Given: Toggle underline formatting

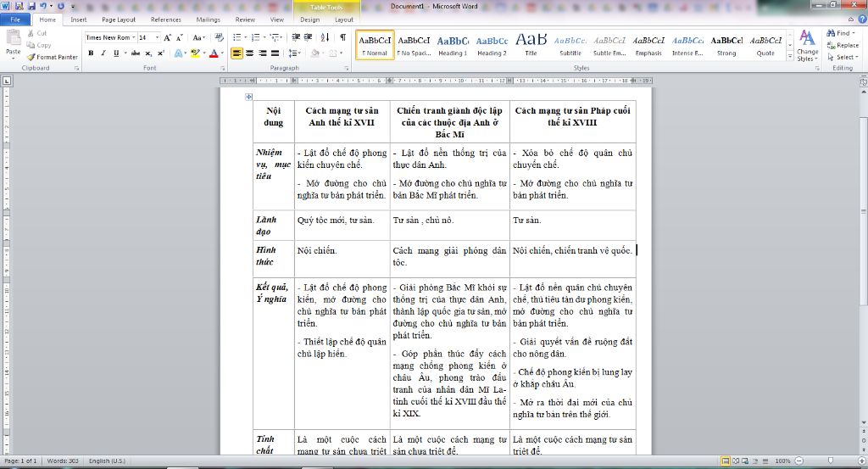Looking at the screenshot, I should pyautogui.click(x=115, y=53).
